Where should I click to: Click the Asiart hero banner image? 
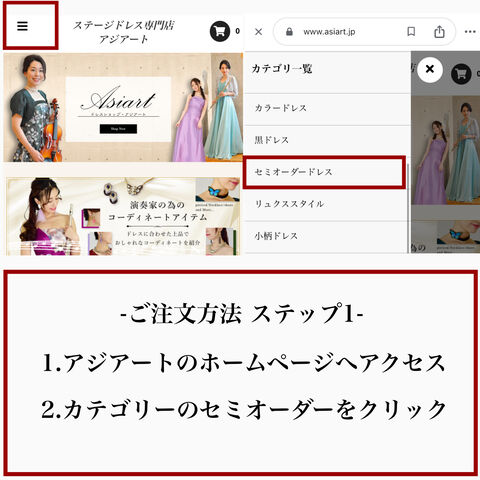coord(123,107)
